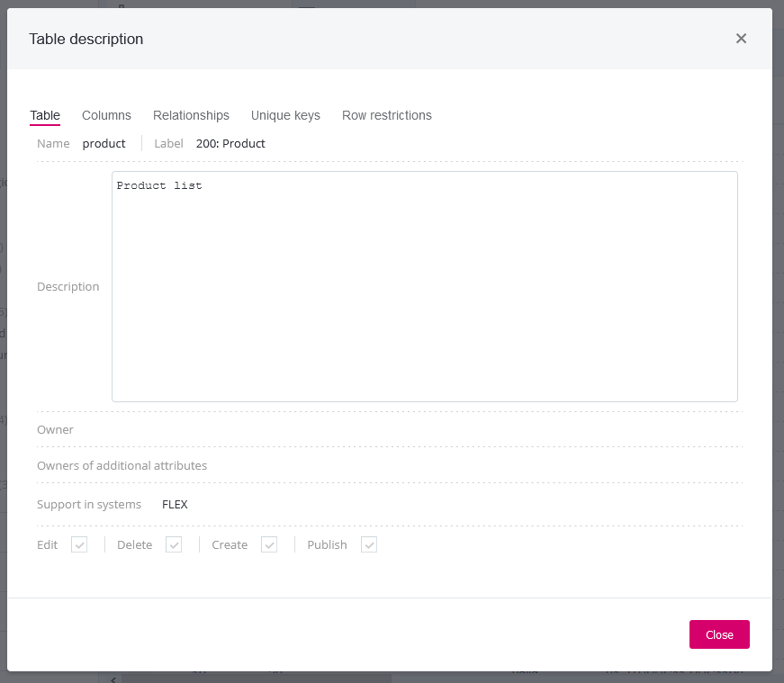
Task: Select the Table tab
Action: [x=45, y=115]
